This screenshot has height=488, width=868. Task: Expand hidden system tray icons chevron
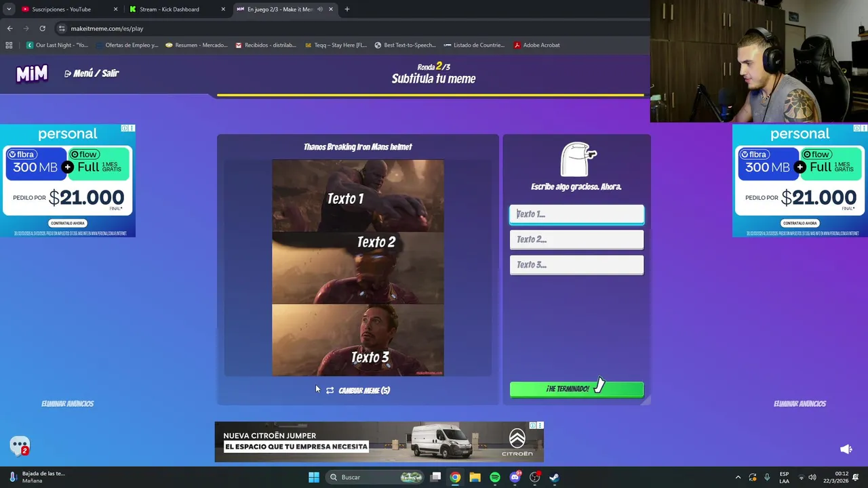738,477
